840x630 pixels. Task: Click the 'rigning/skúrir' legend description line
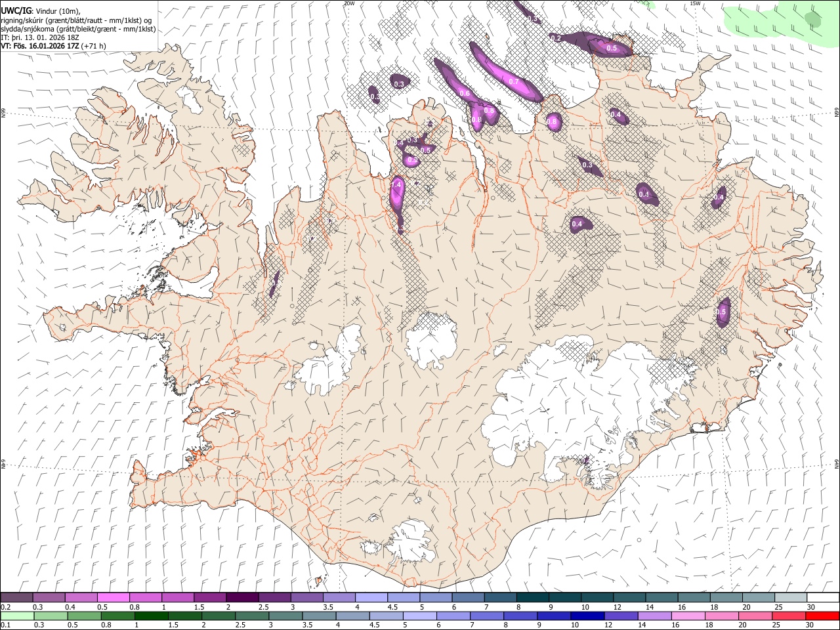(x=76, y=20)
